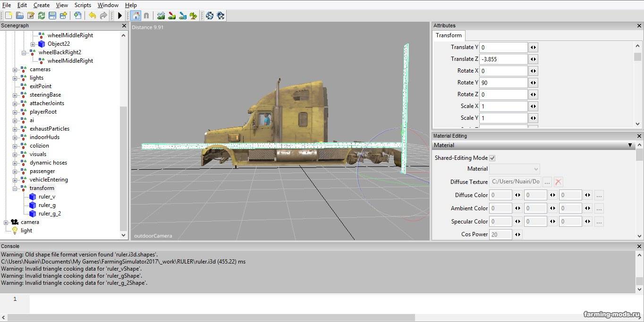The height and width of the screenshot is (322, 644).
Task: Click the Rotate Y input field
Action: (503, 83)
